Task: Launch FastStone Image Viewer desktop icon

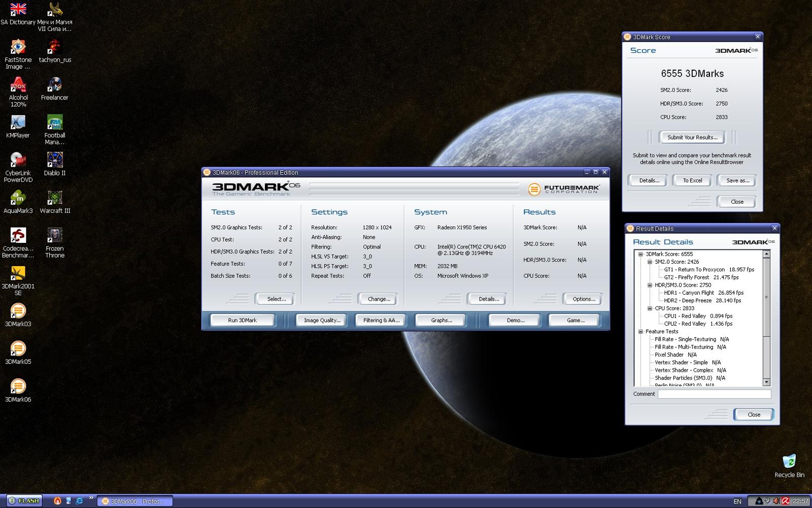Action: coord(18,54)
